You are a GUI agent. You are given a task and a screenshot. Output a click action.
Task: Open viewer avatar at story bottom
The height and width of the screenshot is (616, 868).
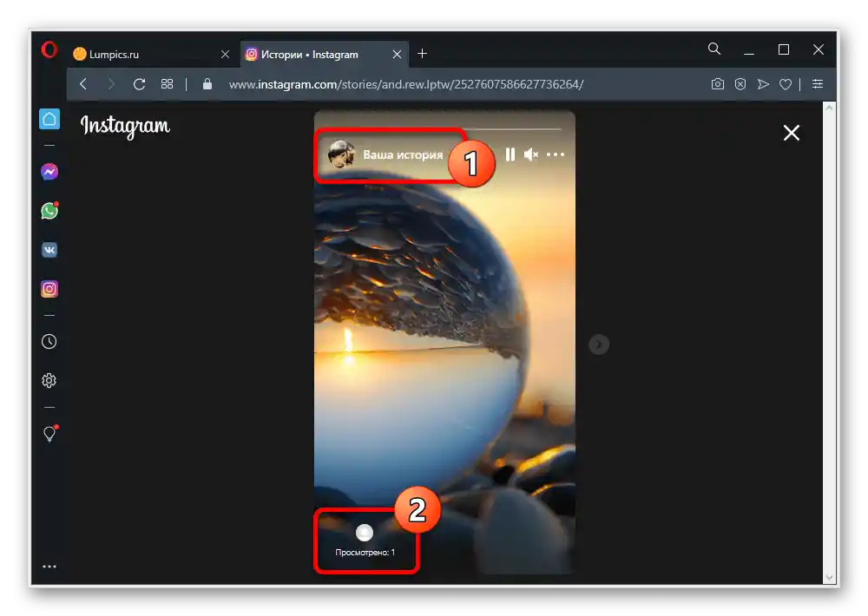[x=365, y=533]
